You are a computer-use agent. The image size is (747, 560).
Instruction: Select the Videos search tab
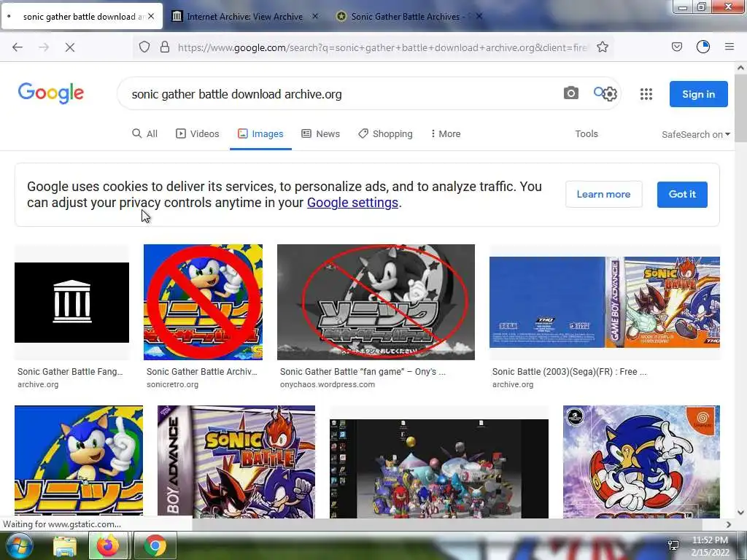pos(198,134)
